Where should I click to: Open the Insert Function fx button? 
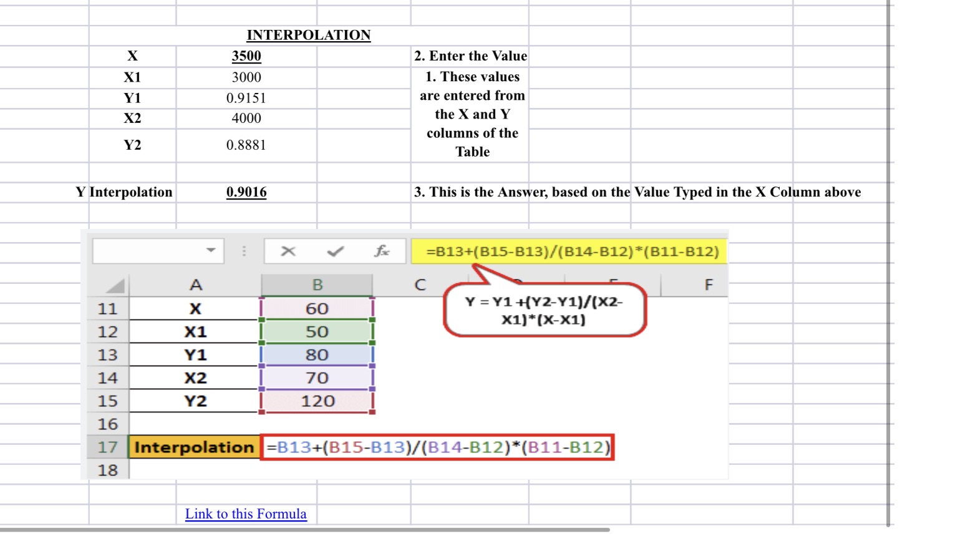(382, 251)
